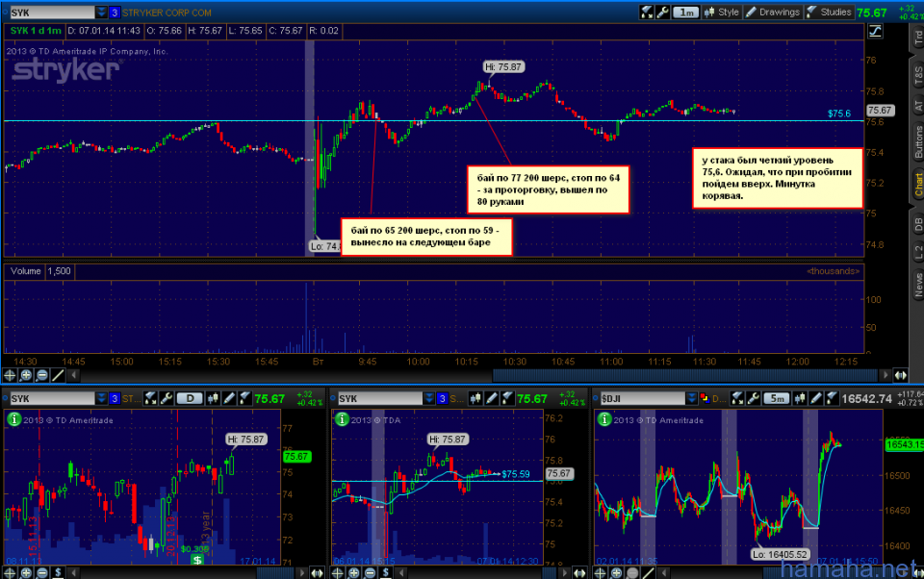924x579 pixels.
Task: Open symbol dropdown arrow on $DJI chart
Action: [692, 399]
